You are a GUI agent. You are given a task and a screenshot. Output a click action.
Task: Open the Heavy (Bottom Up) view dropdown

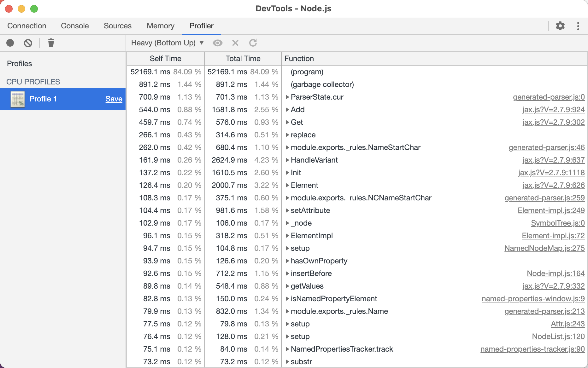pyautogui.click(x=168, y=43)
